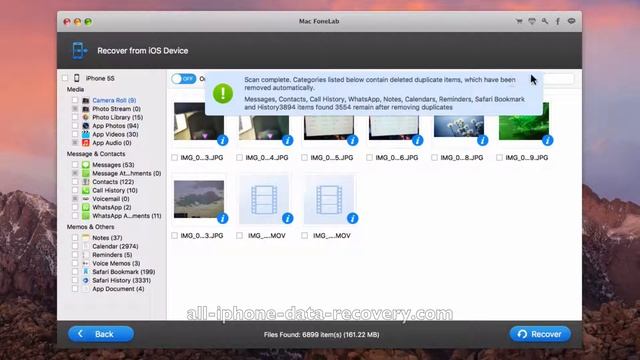Click the Message At...hments (0) label
Viewport: 640px width, 360px height.
coord(127,173)
